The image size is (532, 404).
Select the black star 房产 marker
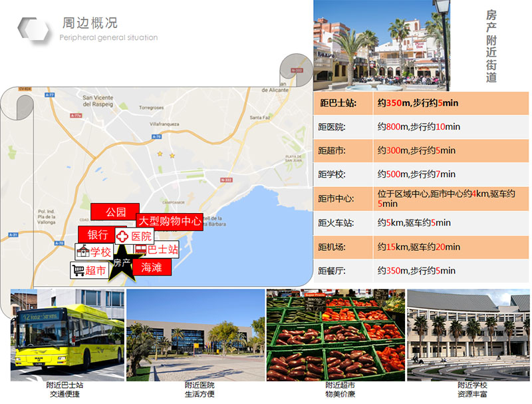pos(122,262)
